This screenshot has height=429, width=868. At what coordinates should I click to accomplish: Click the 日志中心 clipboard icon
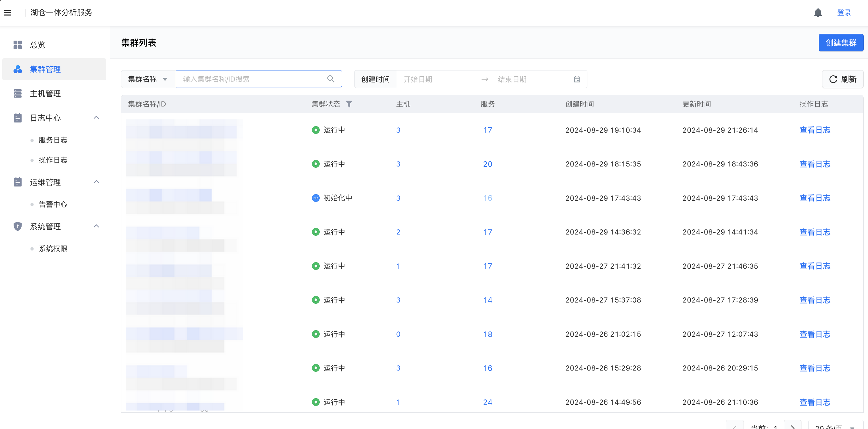[x=18, y=118]
